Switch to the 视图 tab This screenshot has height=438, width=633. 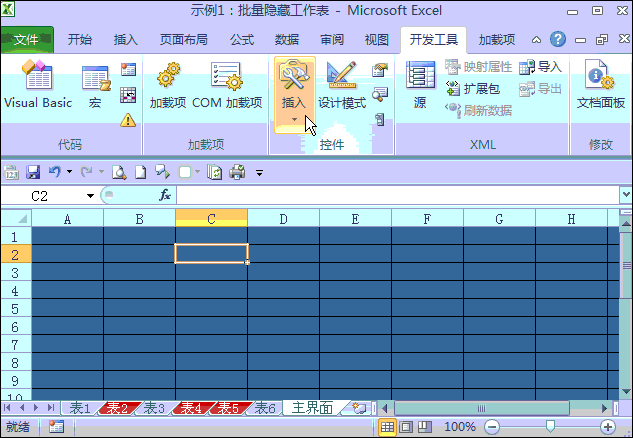click(x=377, y=40)
